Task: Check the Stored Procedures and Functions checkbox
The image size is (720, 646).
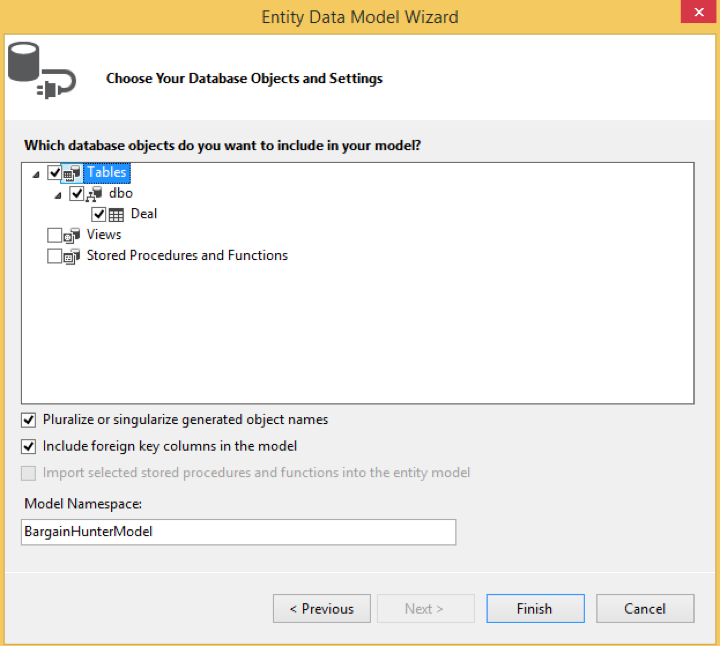Action: pyautogui.click(x=54, y=256)
